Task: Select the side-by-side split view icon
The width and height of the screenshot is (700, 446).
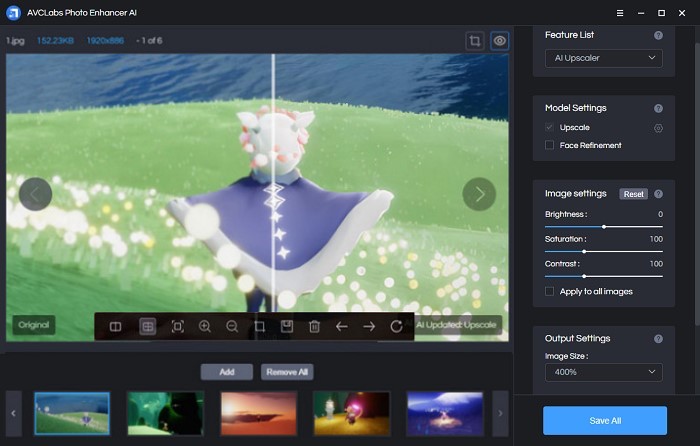Action: coord(115,327)
